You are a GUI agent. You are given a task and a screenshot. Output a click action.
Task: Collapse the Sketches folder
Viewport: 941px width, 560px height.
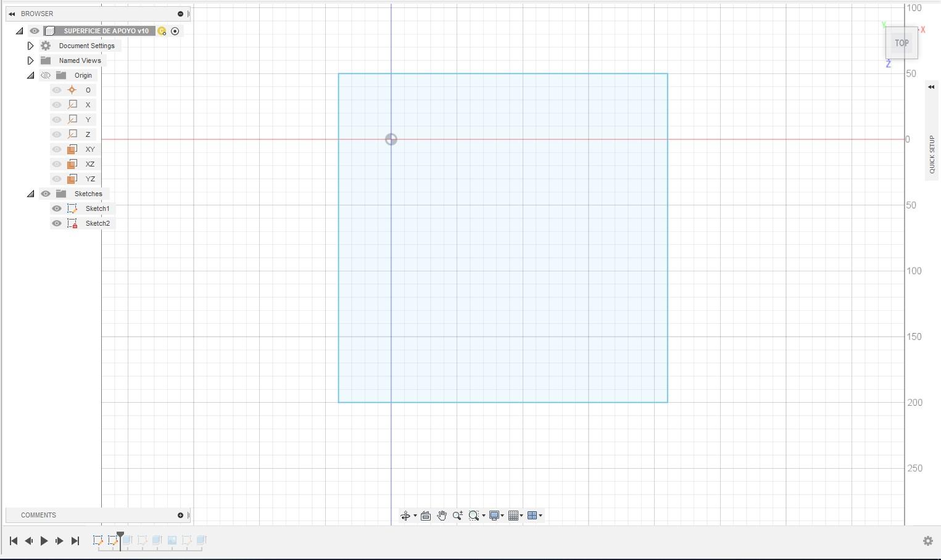tap(30, 194)
